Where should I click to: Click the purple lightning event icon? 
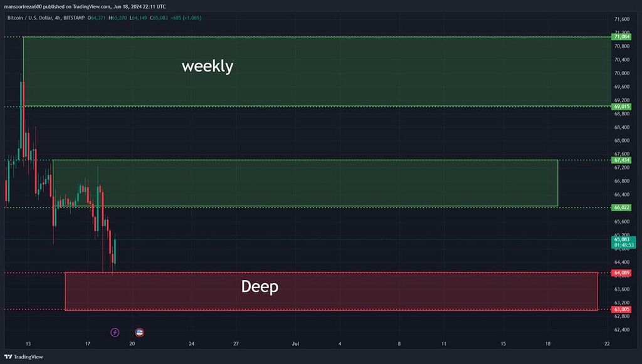coord(115,332)
